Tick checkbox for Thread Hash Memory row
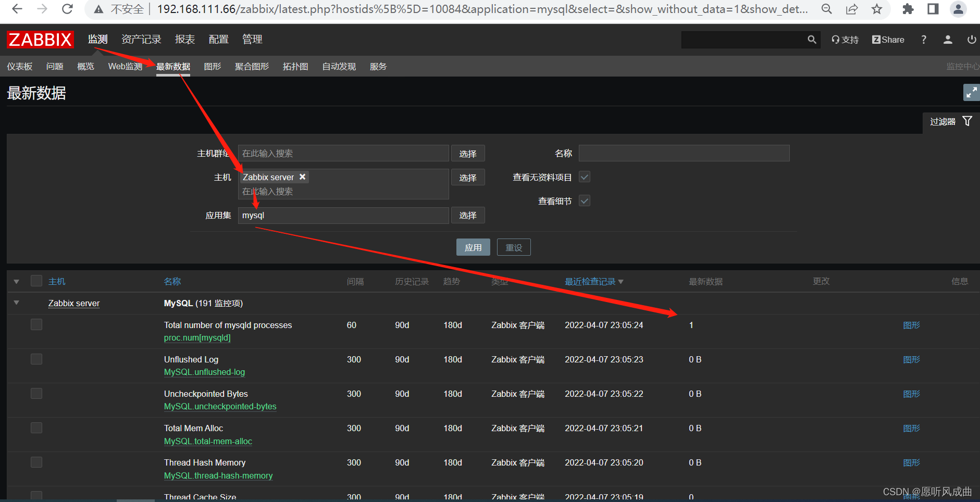980x502 pixels. [36, 462]
